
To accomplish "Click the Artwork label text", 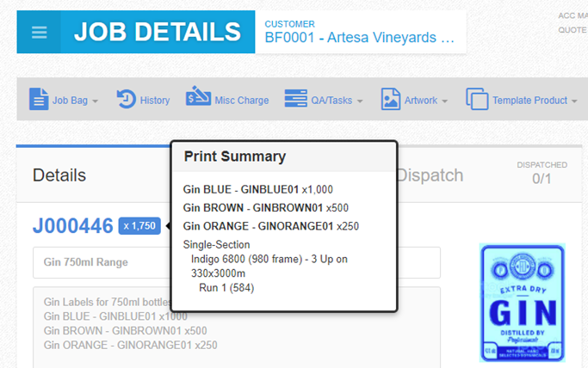I will click(421, 101).
